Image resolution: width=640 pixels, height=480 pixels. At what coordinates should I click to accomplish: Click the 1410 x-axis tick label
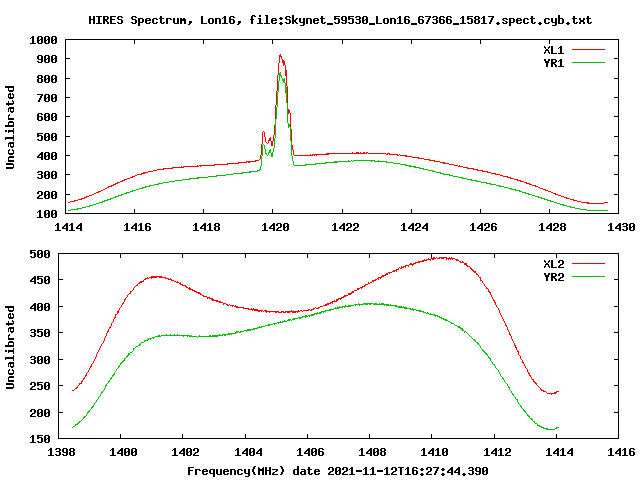(x=434, y=452)
